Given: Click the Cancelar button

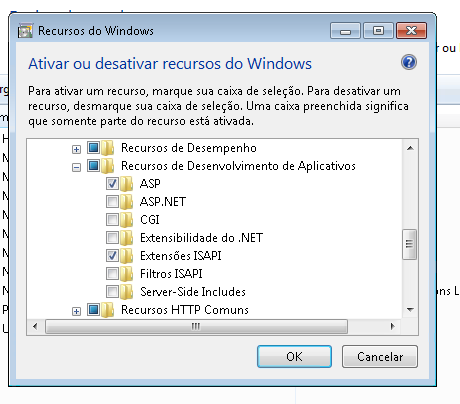Looking at the screenshot, I should (x=380, y=357).
